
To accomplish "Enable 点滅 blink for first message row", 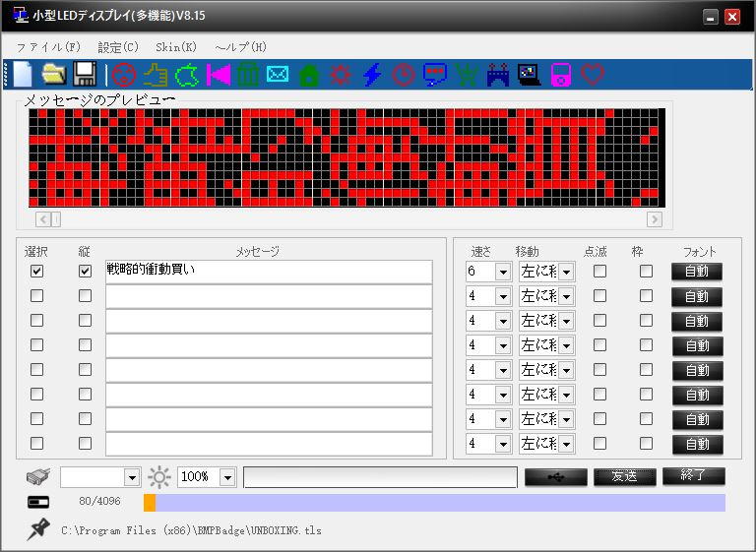I will point(599,271).
